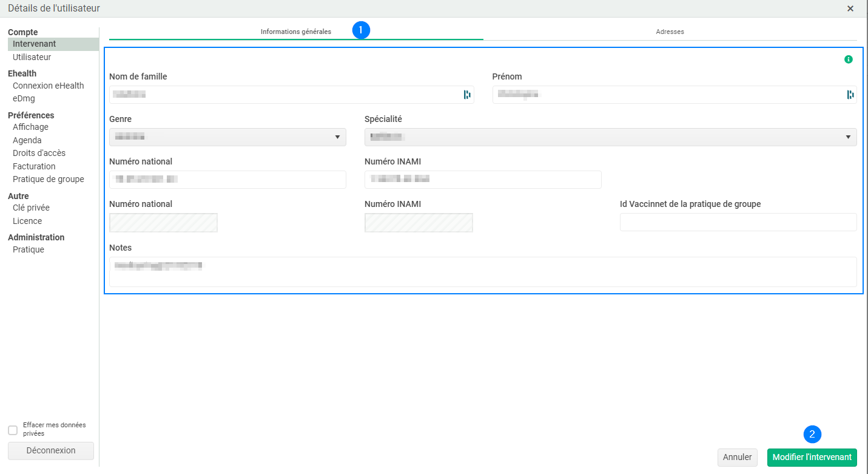The height and width of the screenshot is (474, 868).
Task: Close the Détails de l'utilisateur dialog
Action: click(x=850, y=8)
